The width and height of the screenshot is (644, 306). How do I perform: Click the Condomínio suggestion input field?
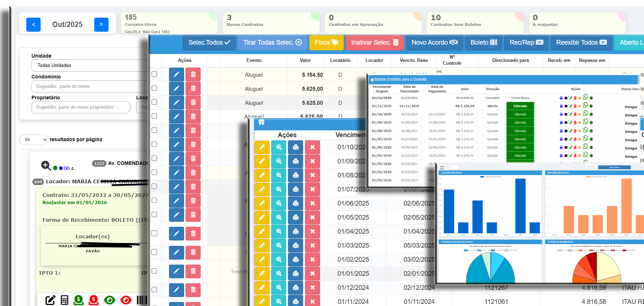(x=90, y=86)
